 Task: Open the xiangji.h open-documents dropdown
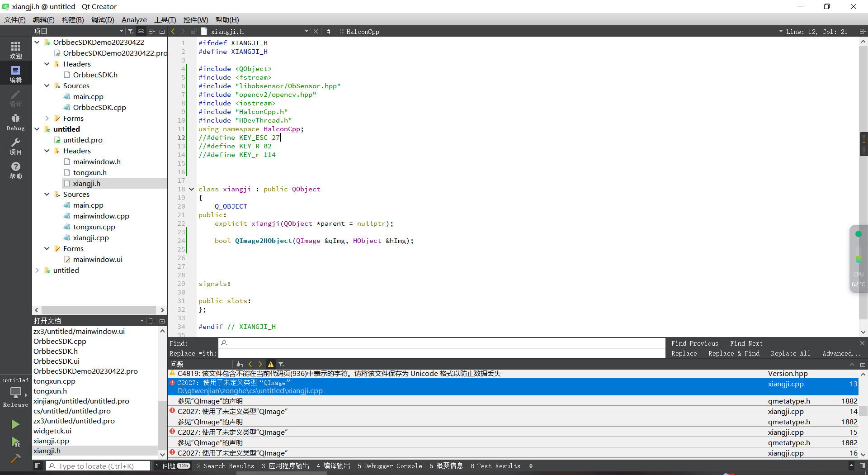pyautogui.click(x=307, y=31)
